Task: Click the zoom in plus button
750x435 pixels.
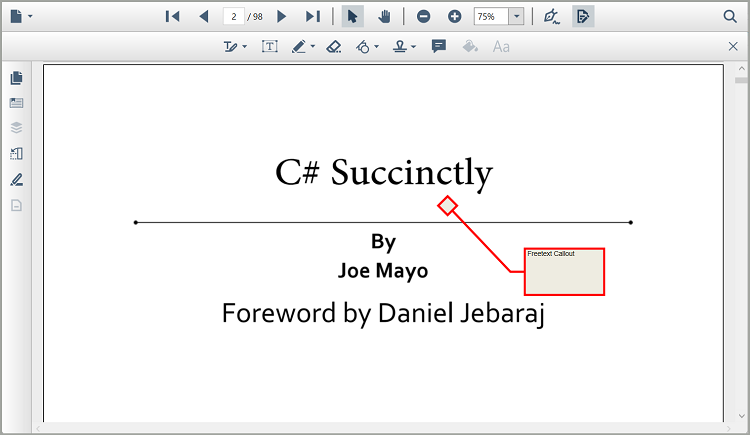Action: [454, 17]
